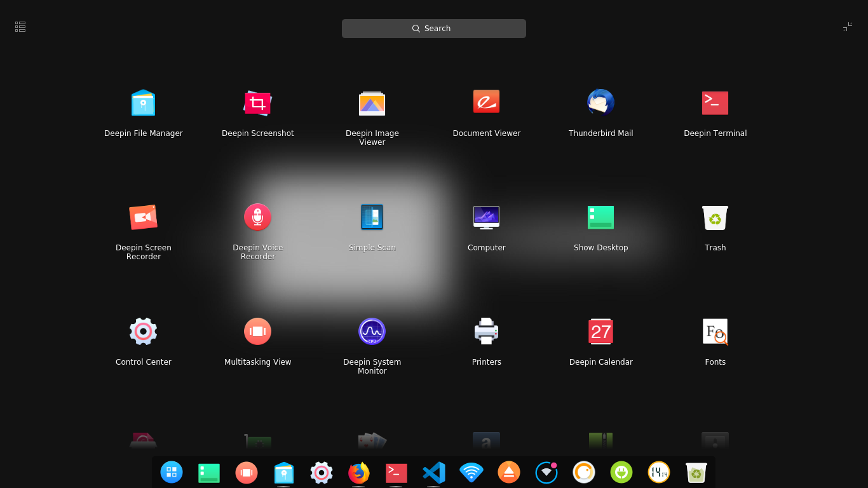Click the blue Wi-Fi network dock icon
This screenshot has width=868, height=488.
(471, 473)
